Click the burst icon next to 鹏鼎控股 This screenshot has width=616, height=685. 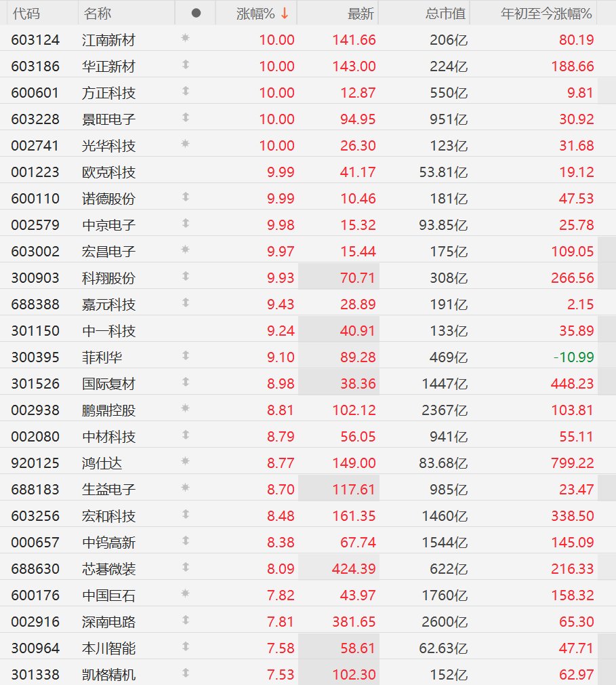[185, 408]
